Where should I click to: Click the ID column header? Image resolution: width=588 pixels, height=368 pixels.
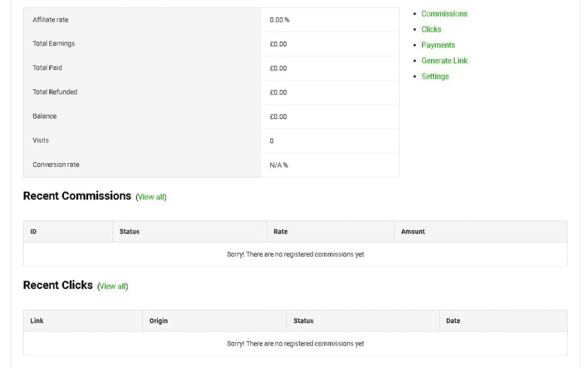[33, 232]
